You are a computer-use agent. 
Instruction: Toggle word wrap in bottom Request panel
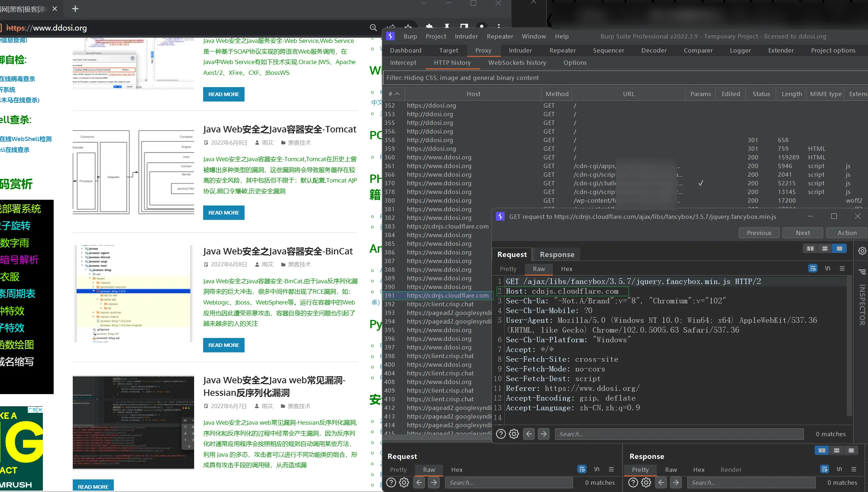click(x=582, y=469)
